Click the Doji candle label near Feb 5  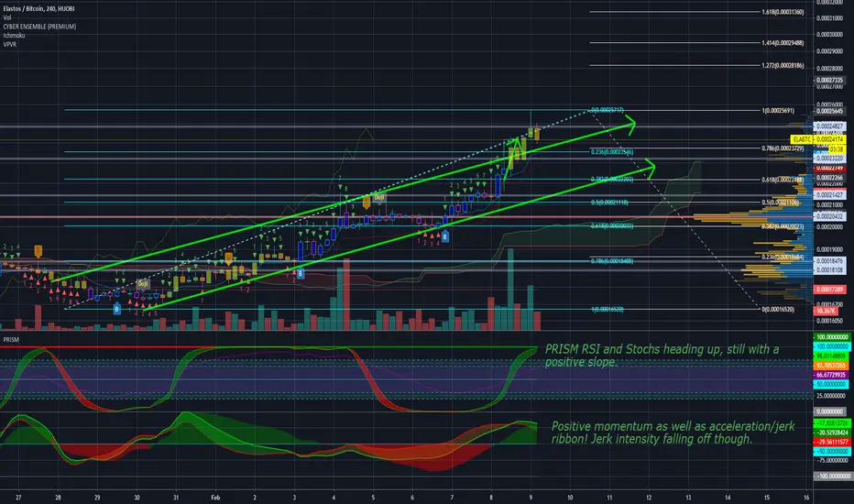(x=379, y=197)
